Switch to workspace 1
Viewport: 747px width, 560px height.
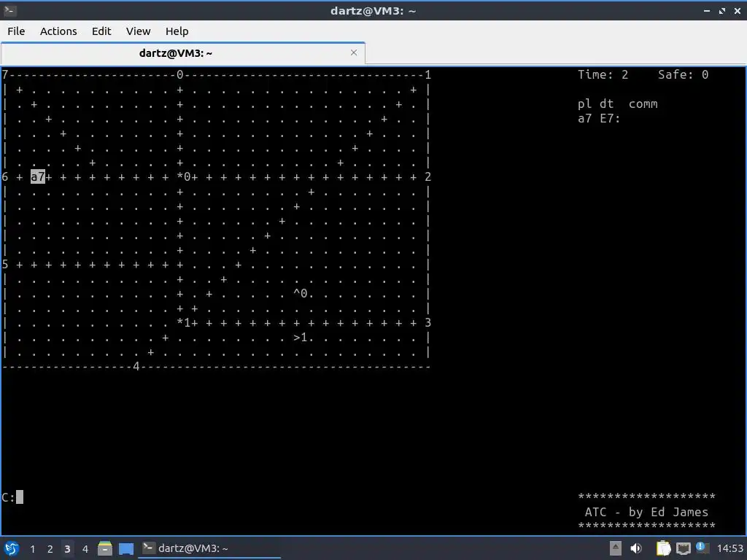[x=32, y=549]
